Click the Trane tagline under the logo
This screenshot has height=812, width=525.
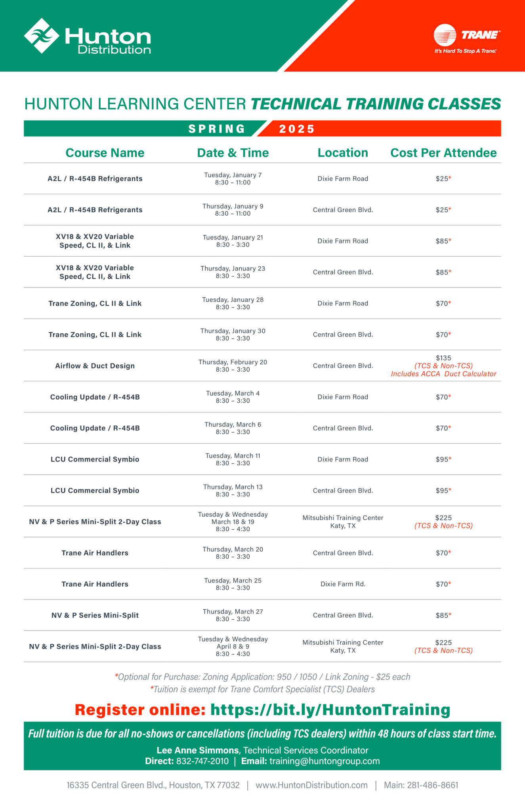click(466, 51)
